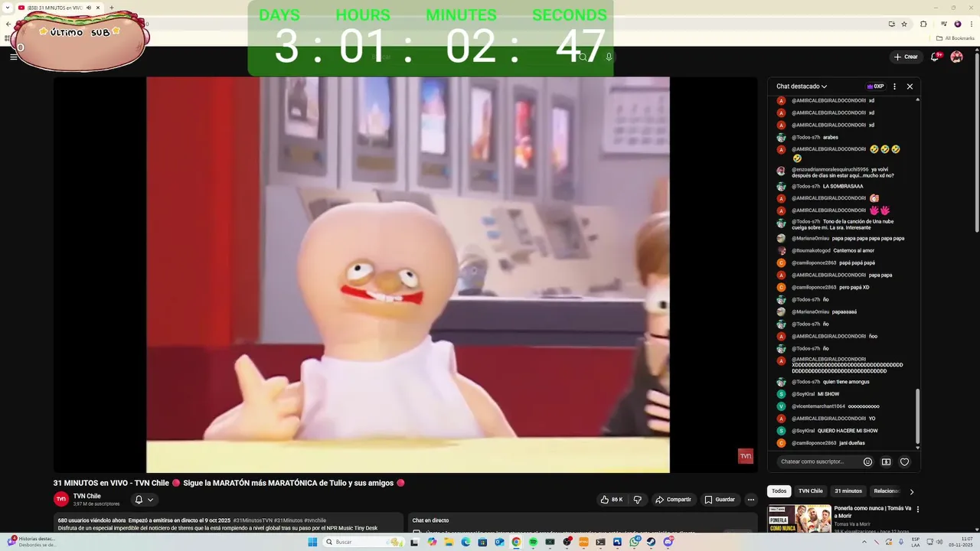Select the Relacionados filter chip
Image resolution: width=980 pixels, height=551 pixels.
(887, 491)
